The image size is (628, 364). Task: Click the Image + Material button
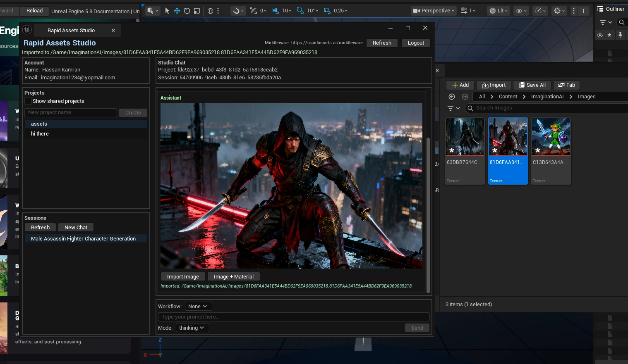234,276
